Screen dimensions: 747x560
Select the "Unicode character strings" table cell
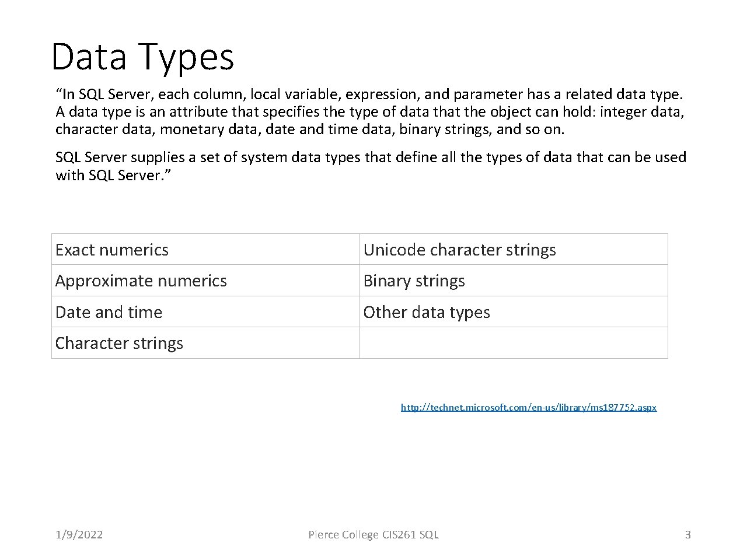pos(514,250)
